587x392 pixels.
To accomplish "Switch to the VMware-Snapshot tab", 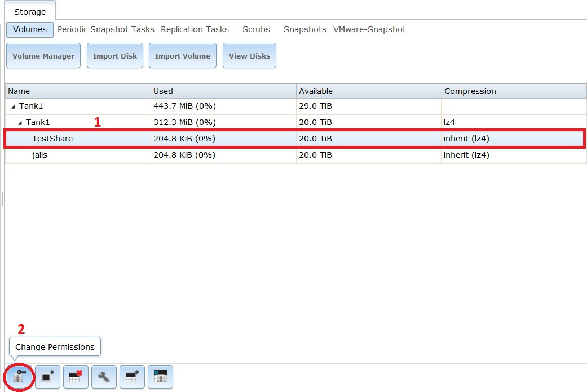I will point(369,29).
